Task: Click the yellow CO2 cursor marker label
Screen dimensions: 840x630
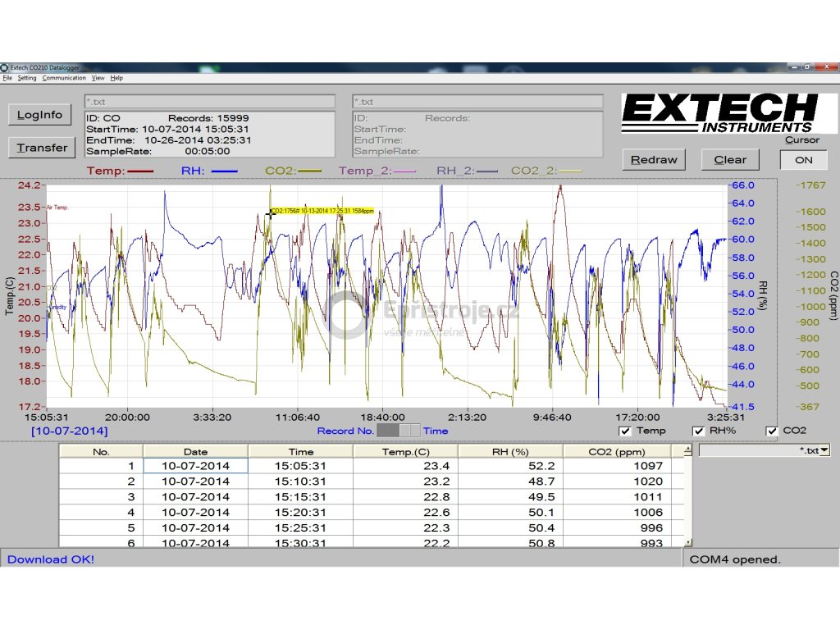Action: [x=322, y=211]
